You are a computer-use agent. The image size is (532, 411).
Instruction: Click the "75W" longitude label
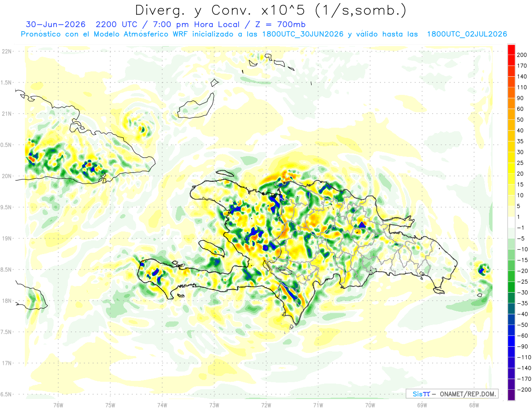(110, 405)
